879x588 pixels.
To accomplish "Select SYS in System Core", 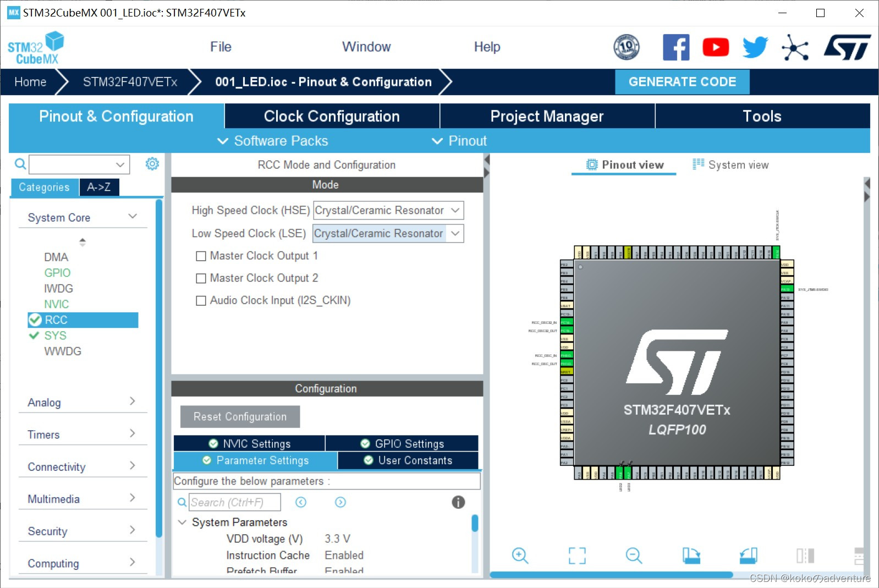I will [55, 336].
